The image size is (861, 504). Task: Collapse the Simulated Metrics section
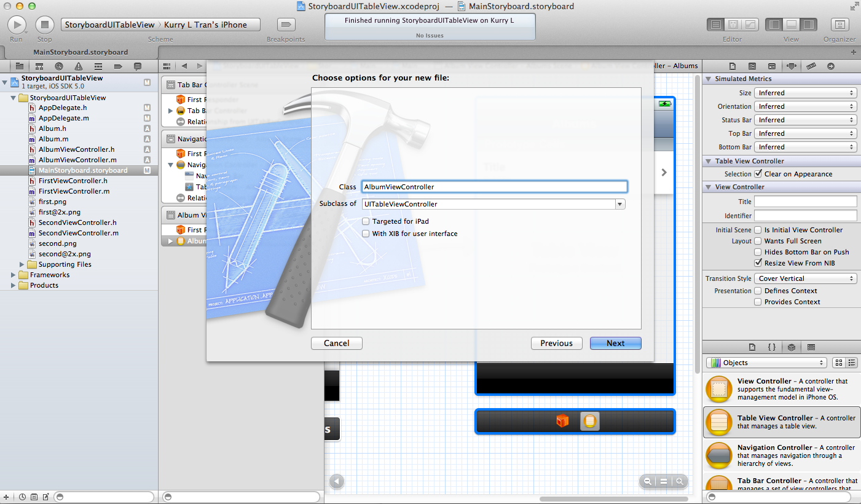pos(709,79)
